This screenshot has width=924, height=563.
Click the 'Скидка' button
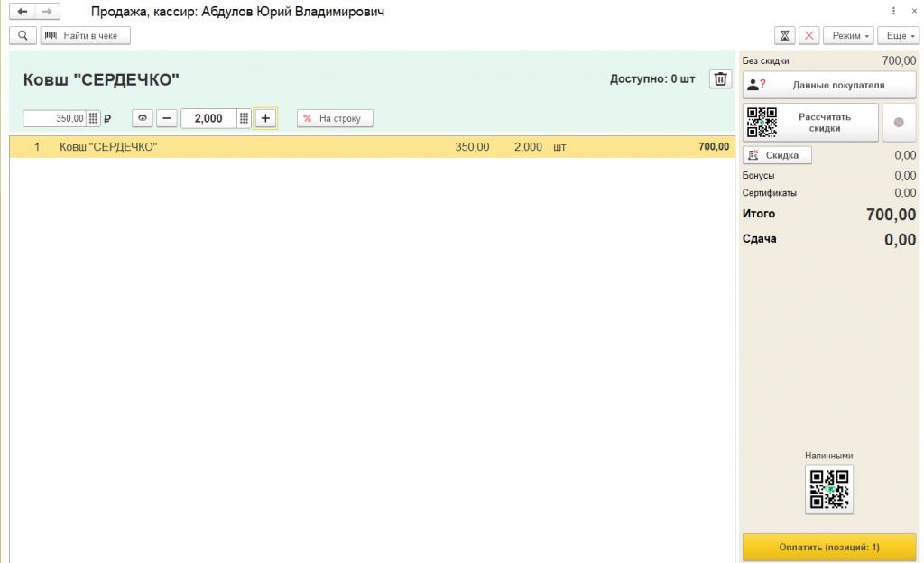[x=777, y=155]
